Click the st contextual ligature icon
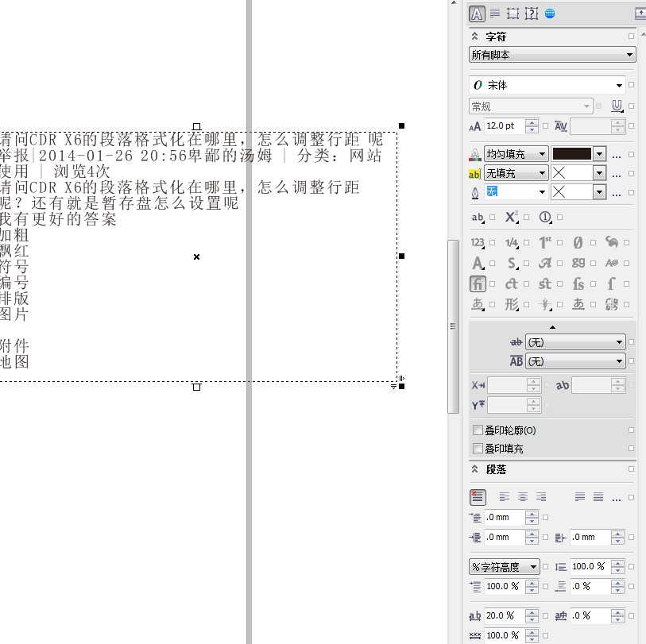The height and width of the screenshot is (644, 646). tap(545, 283)
